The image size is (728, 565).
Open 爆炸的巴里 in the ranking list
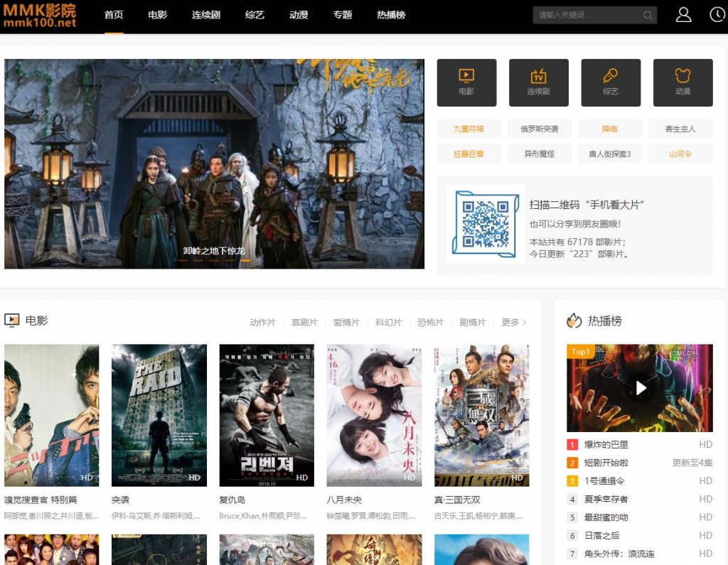[x=606, y=445]
